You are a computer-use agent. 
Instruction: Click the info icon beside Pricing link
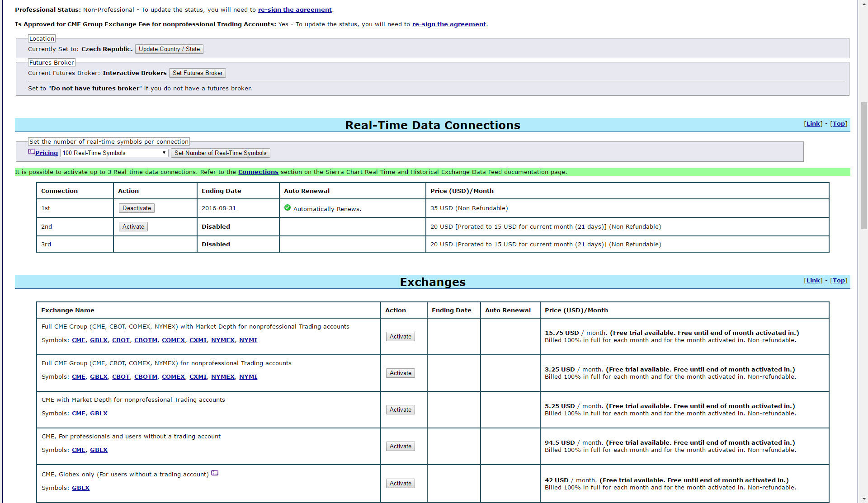pyautogui.click(x=31, y=152)
